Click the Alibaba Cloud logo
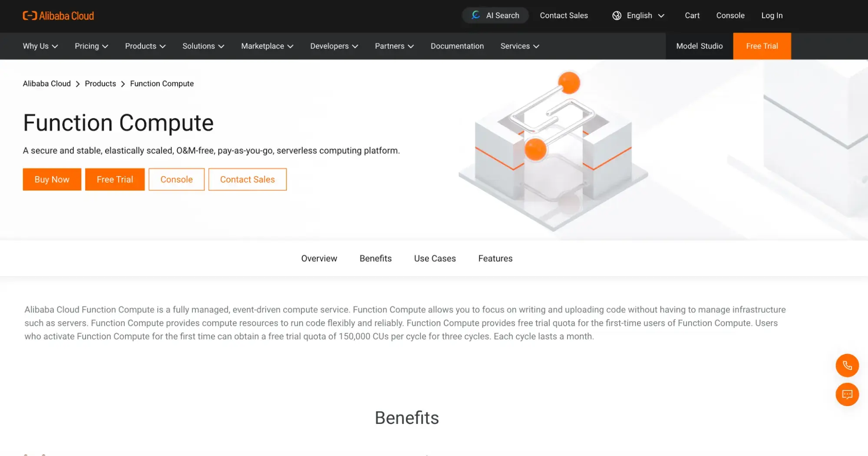The height and width of the screenshot is (456, 868). click(58, 16)
